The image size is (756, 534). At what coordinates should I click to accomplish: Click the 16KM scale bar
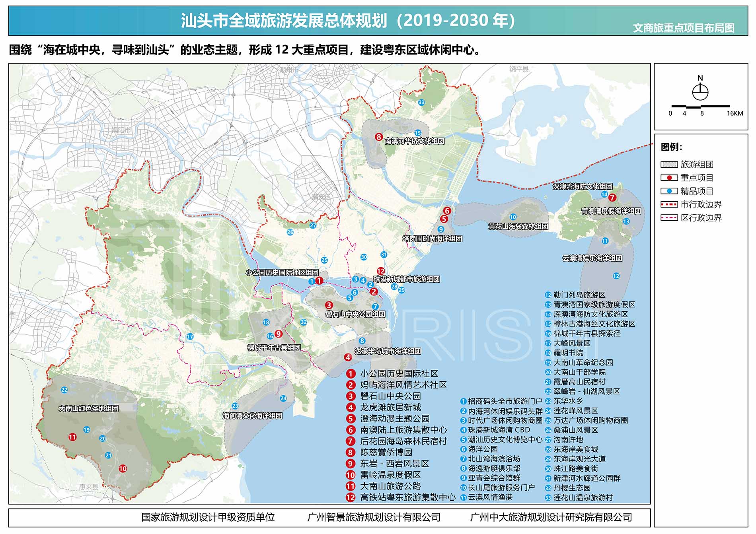[700, 107]
